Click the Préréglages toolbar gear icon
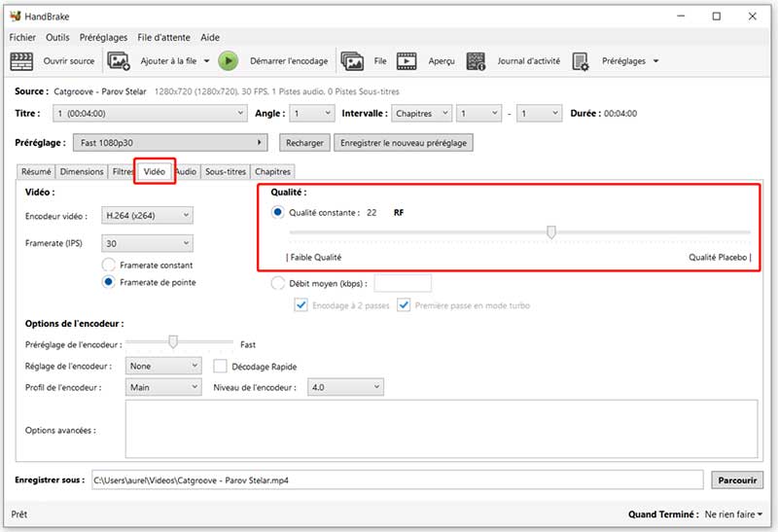This screenshot has width=778, height=532. pos(580,61)
